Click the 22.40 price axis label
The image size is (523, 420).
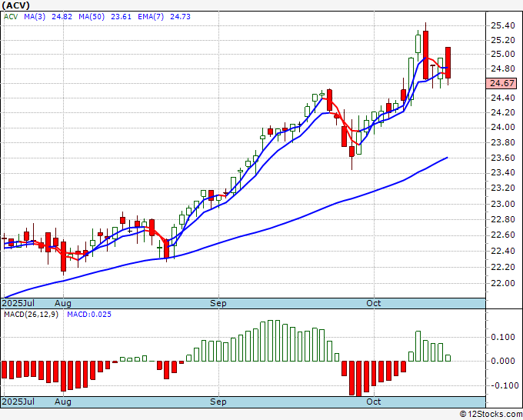coord(503,251)
